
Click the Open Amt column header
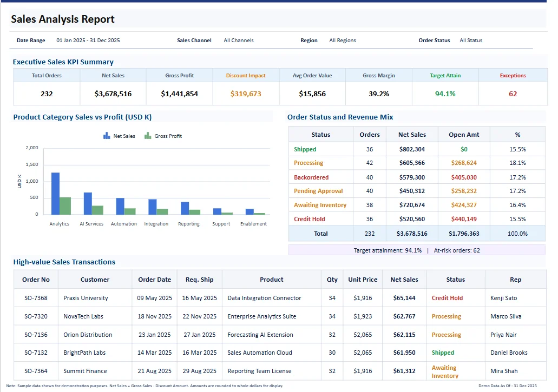click(464, 135)
